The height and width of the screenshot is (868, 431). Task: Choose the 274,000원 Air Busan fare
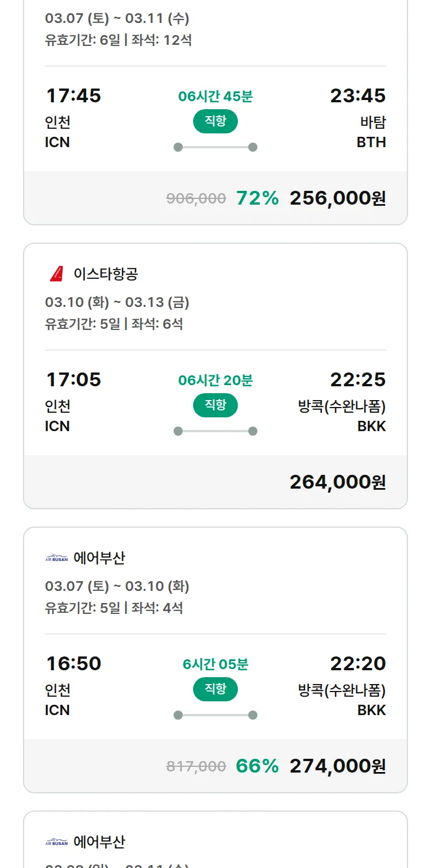pyautogui.click(x=337, y=766)
